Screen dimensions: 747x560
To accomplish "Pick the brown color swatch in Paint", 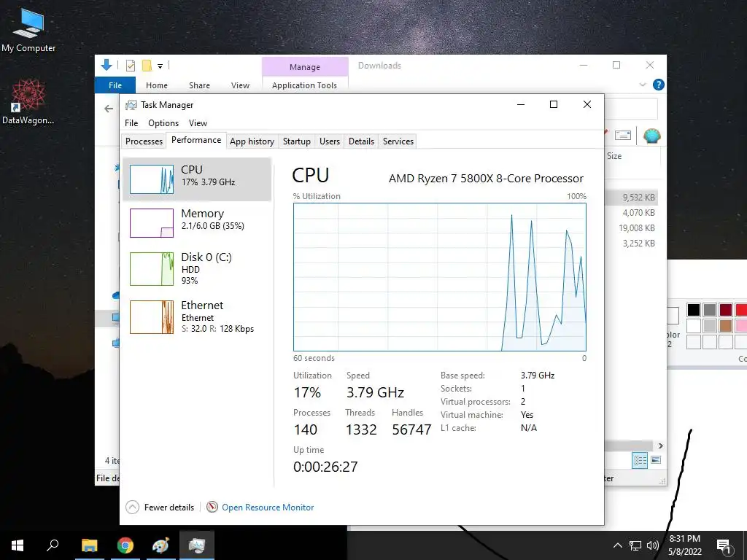I will tap(726, 326).
